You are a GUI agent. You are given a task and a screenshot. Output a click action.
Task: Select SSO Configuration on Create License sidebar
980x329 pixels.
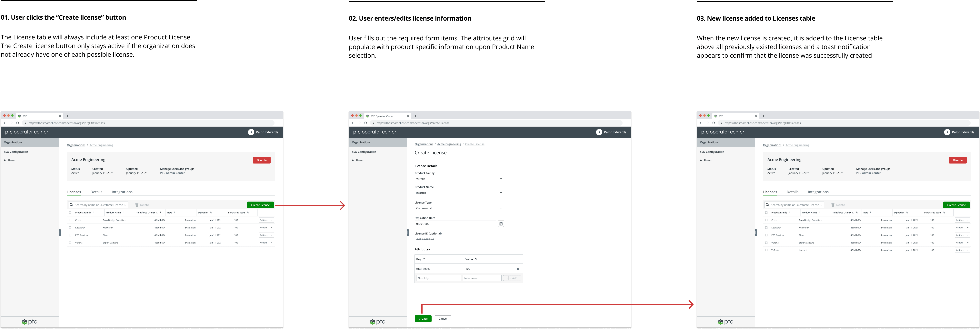364,152
